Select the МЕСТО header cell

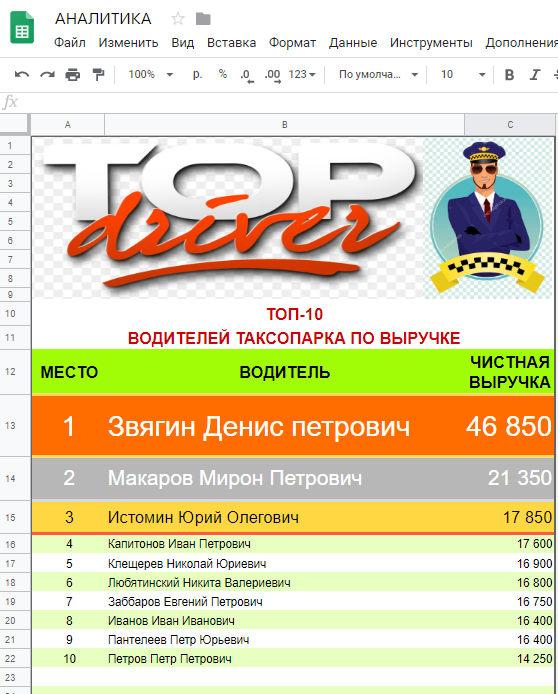[69, 372]
